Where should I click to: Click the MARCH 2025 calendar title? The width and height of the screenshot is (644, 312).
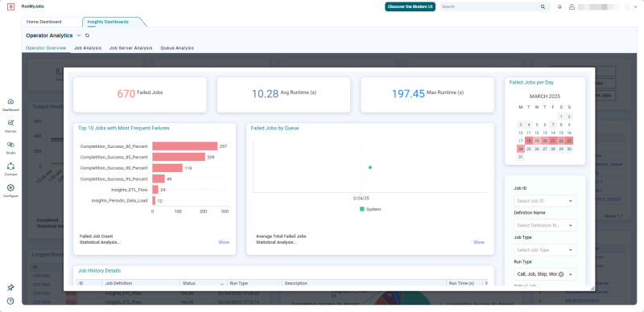point(545,96)
